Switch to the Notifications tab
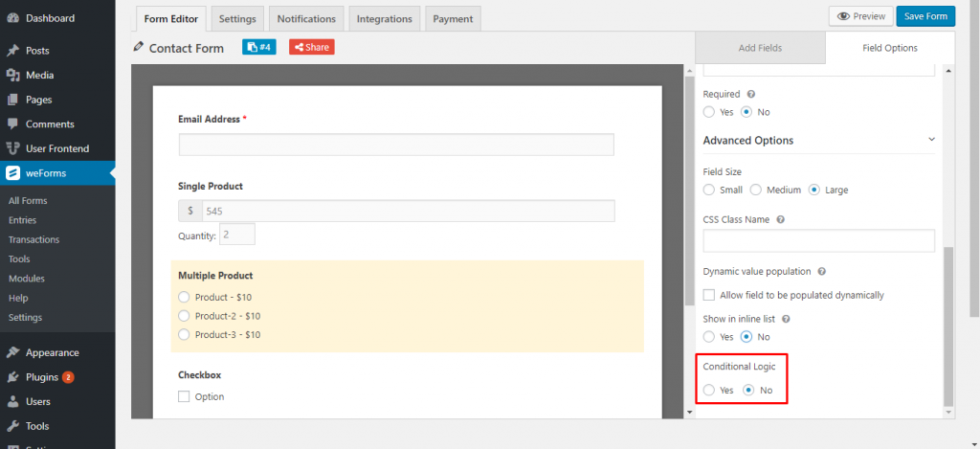 click(306, 19)
